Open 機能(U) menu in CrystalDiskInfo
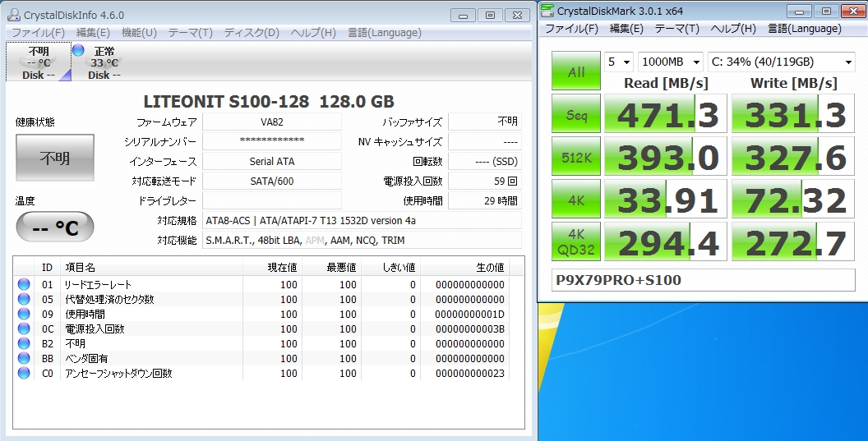 pos(139,33)
